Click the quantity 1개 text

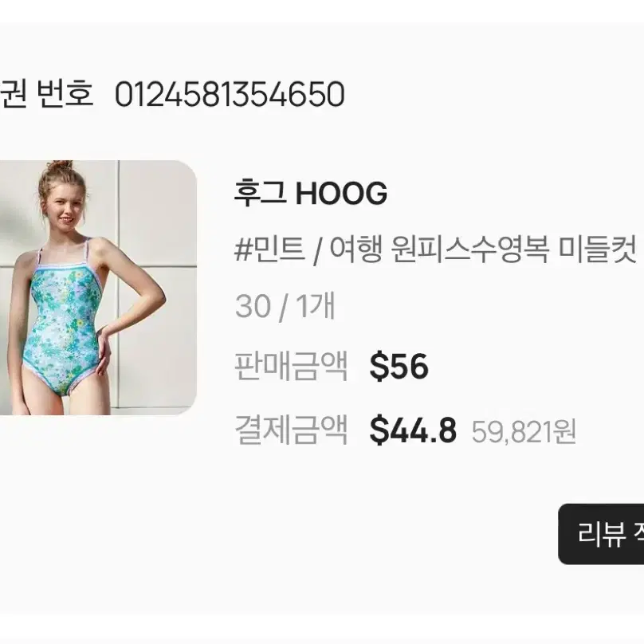click(316, 306)
